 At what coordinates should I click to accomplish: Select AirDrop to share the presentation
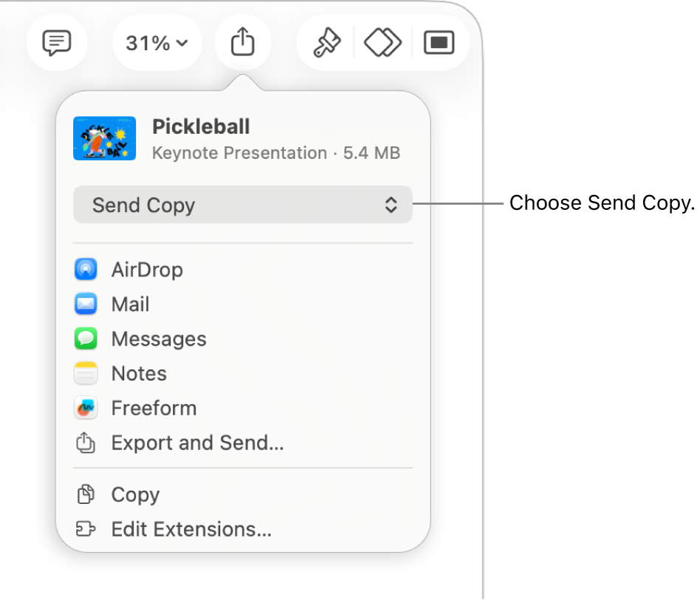coord(147,269)
